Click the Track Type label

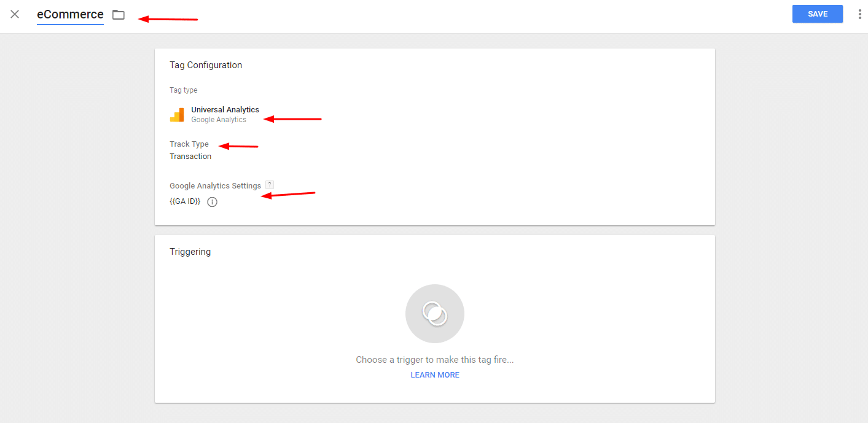pyautogui.click(x=189, y=144)
